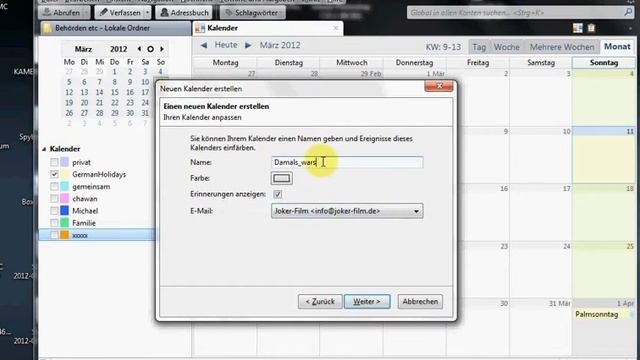
Task: Open the calendar view icon at top right
Action: coord(578,28)
